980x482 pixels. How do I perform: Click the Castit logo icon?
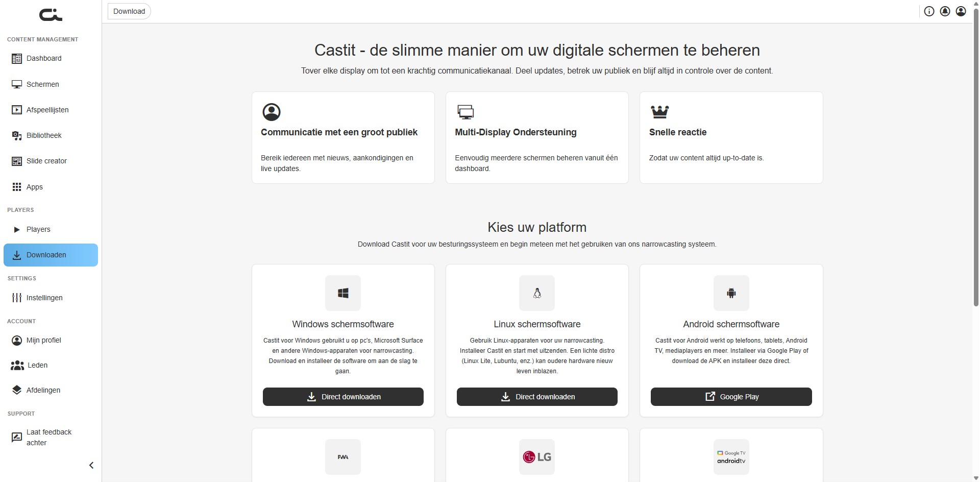(51, 15)
